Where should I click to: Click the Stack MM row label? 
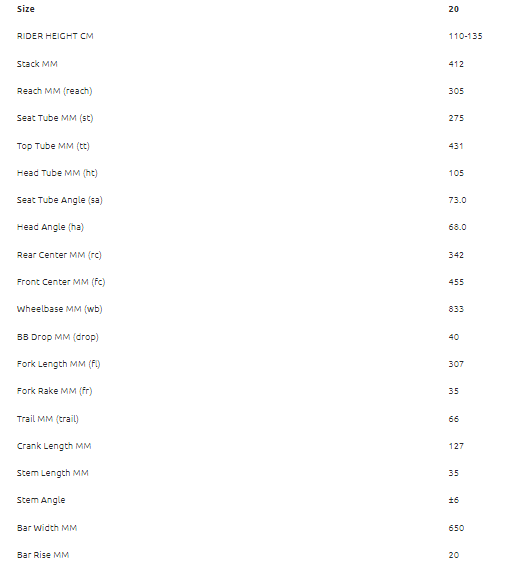(37, 64)
